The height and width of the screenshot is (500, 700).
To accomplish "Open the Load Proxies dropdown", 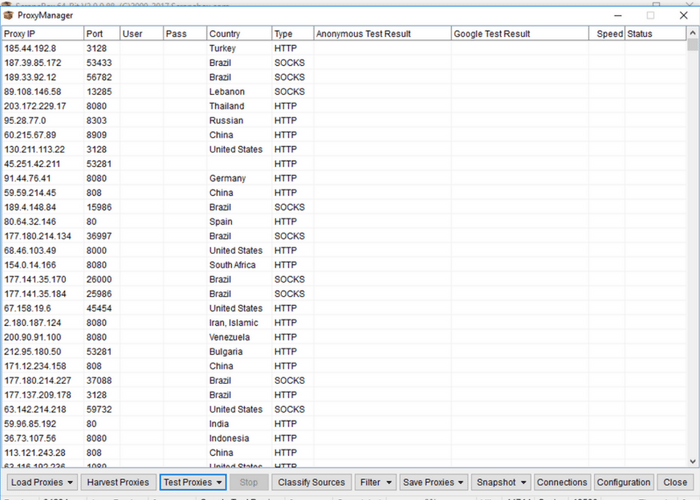I will [42, 482].
